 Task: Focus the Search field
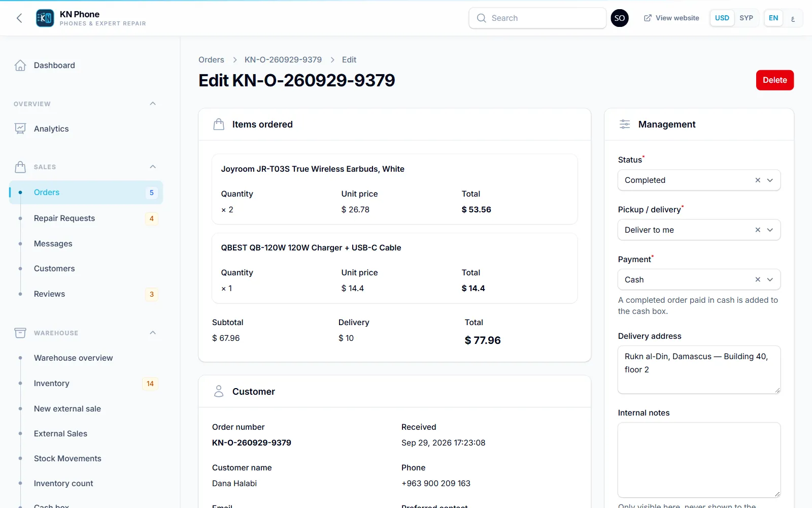[x=537, y=18]
